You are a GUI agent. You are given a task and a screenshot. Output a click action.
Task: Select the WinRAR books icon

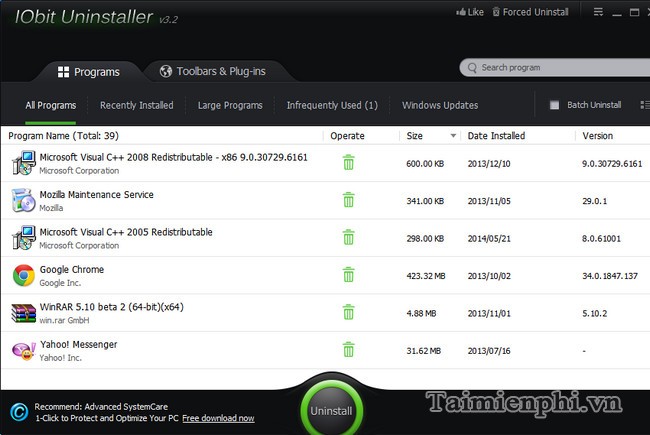(x=24, y=313)
